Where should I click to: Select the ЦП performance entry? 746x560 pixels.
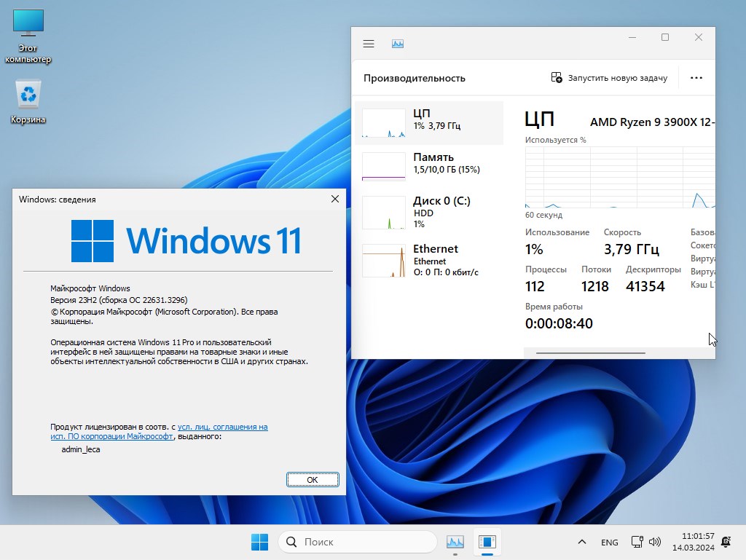[x=429, y=122]
